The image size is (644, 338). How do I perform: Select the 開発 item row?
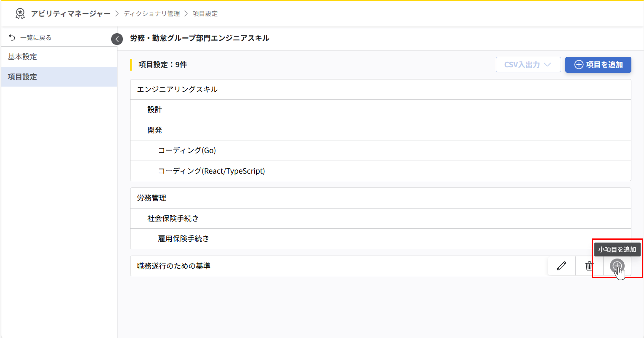pyautogui.click(x=155, y=130)
